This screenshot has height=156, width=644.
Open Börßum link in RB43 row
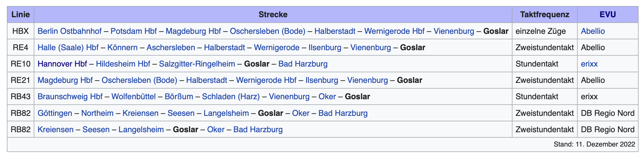(x=179, y=96)
